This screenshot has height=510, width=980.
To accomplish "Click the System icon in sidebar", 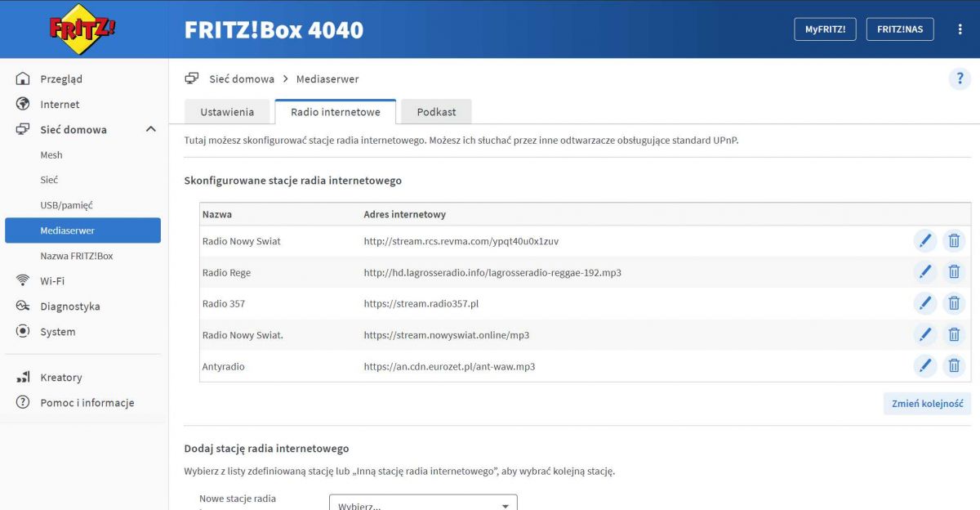I will (23, 332).
